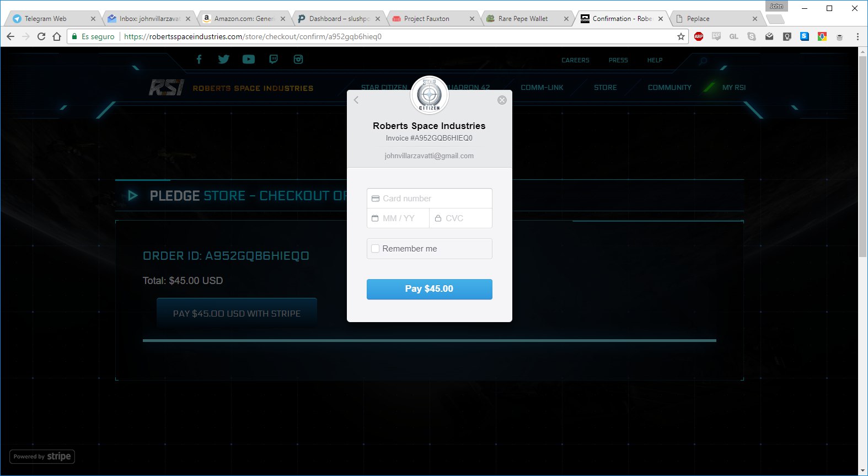The image size is (868, 476).
Task: Click the Total: $45.00 USD text
Action: pos(183,281)
